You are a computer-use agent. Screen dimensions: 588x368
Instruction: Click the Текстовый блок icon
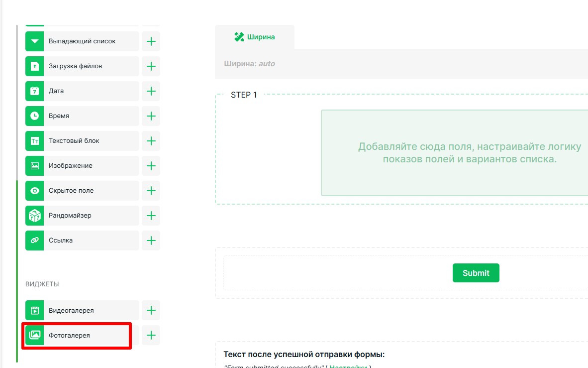point(35,141)
